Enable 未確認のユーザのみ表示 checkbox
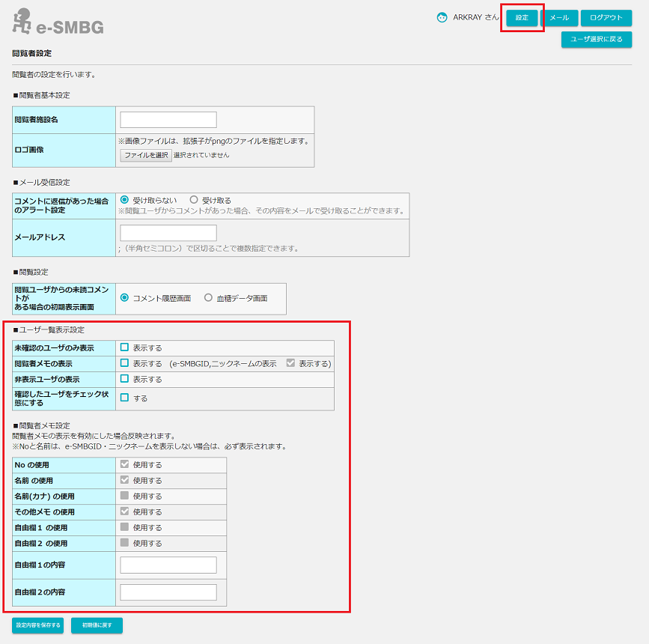Viewport: 649px width, 644px height. tap(125, 347)
